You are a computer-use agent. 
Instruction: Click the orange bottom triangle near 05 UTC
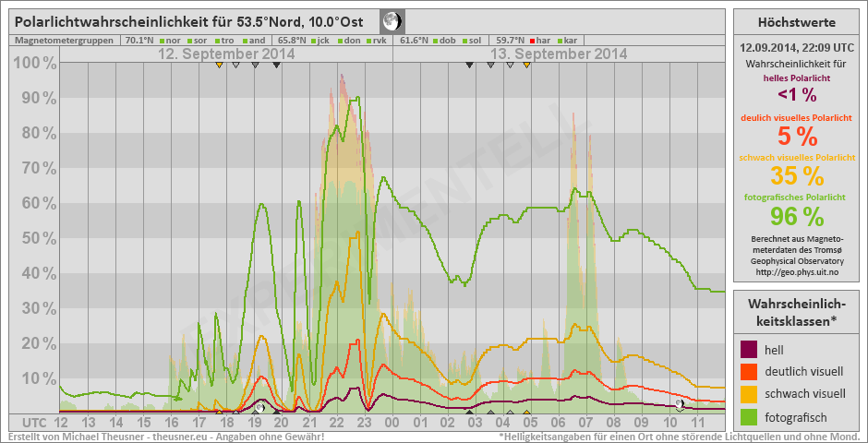coord(526,413)
